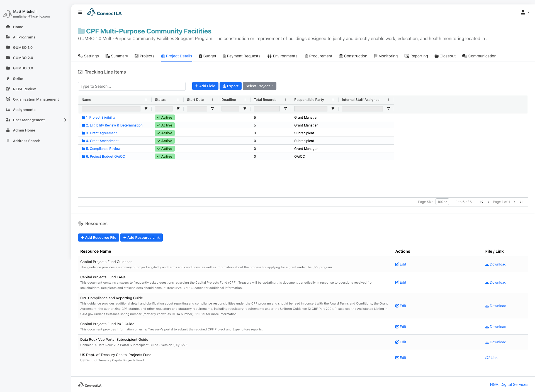Open column menu for Name
Image resolution: width=535 pixels, height=392 pixels.
coord(146,100)
